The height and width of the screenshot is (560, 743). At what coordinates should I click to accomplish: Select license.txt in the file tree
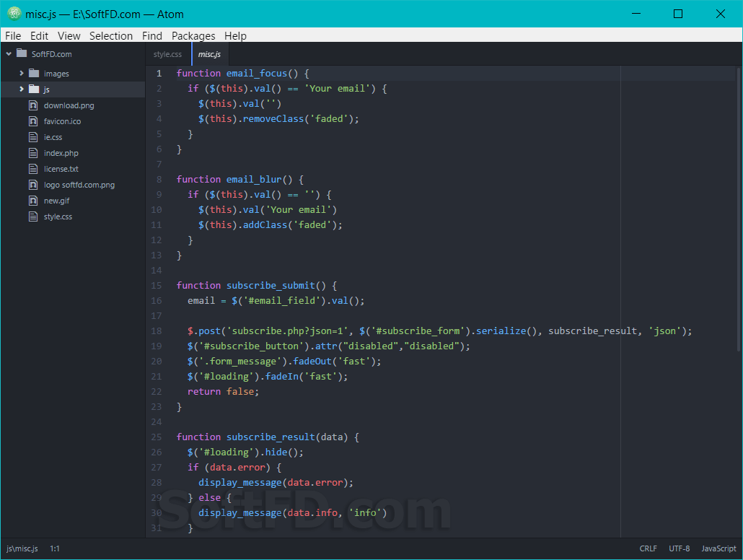[61, 169]
